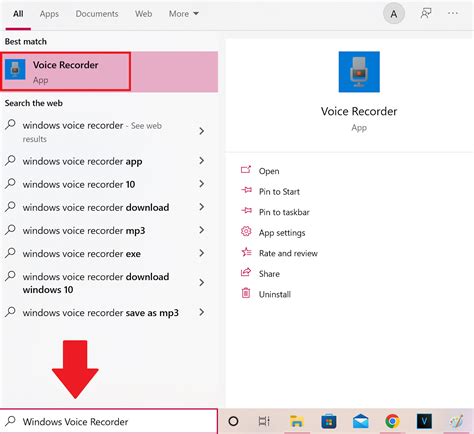
Task: Open the V app on the taskbar
Action: coord(424,421)
